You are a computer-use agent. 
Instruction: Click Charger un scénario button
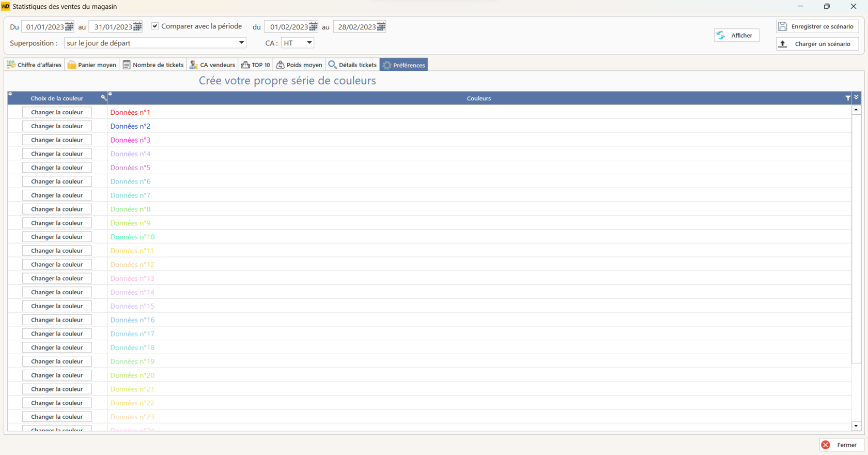[x=817, y=44]
